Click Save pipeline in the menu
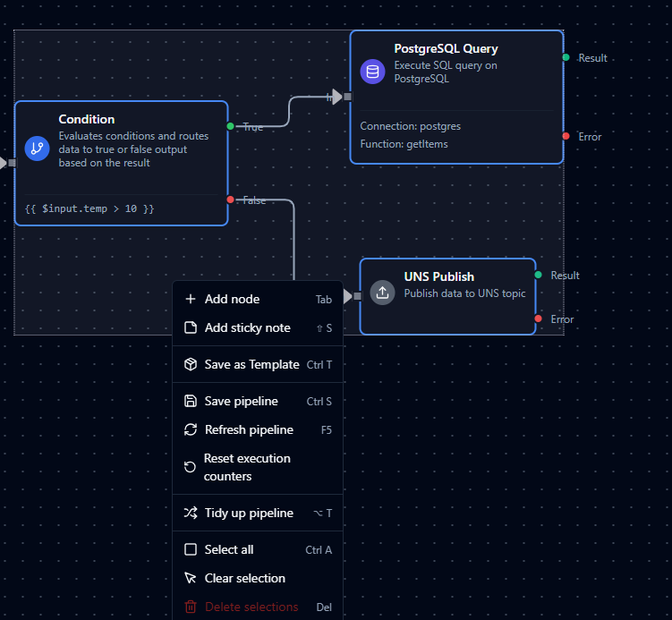 (241, 401)
